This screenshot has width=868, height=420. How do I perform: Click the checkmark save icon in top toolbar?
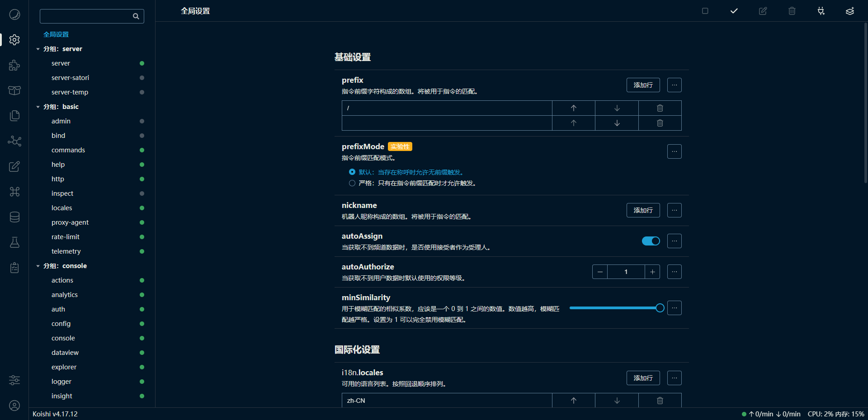point(734,11)
